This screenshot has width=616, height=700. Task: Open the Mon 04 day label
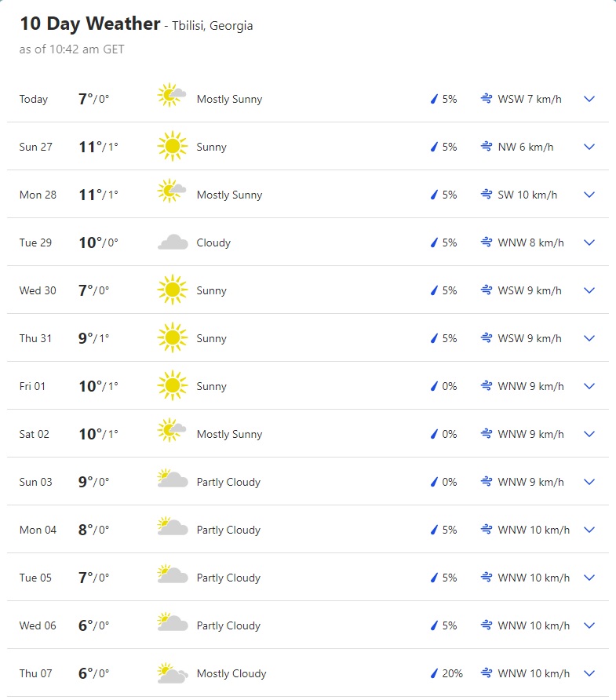pyautogui.click(x=38, y=530)
